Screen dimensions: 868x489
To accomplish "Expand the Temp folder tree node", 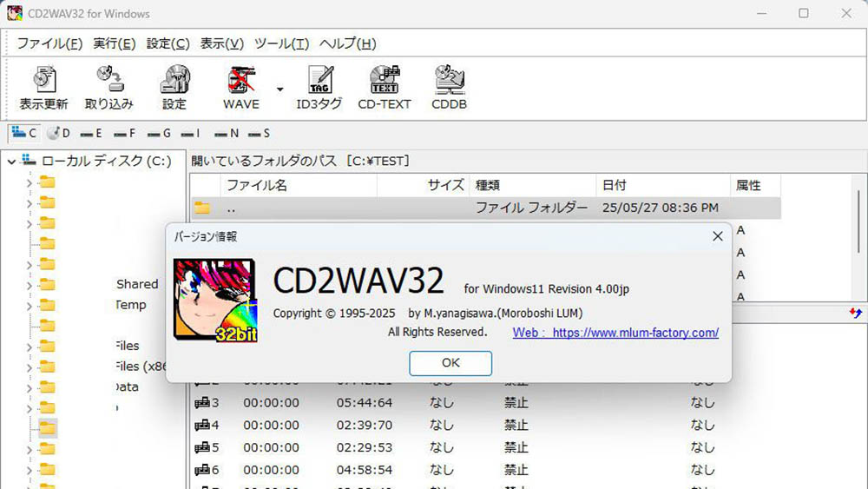I will click(30, 306).
